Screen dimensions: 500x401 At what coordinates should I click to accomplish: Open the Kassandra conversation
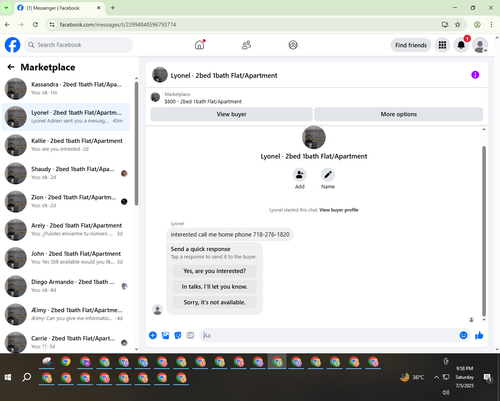(x=66, y=89)
